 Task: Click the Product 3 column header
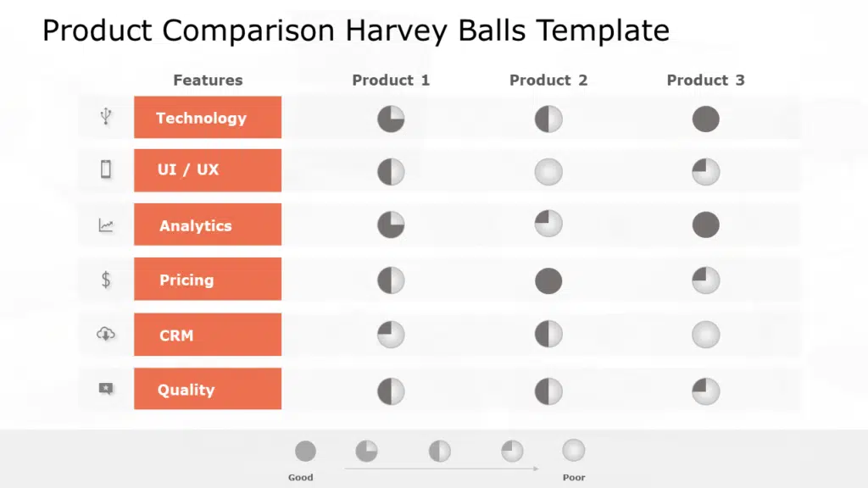point(705,80)
